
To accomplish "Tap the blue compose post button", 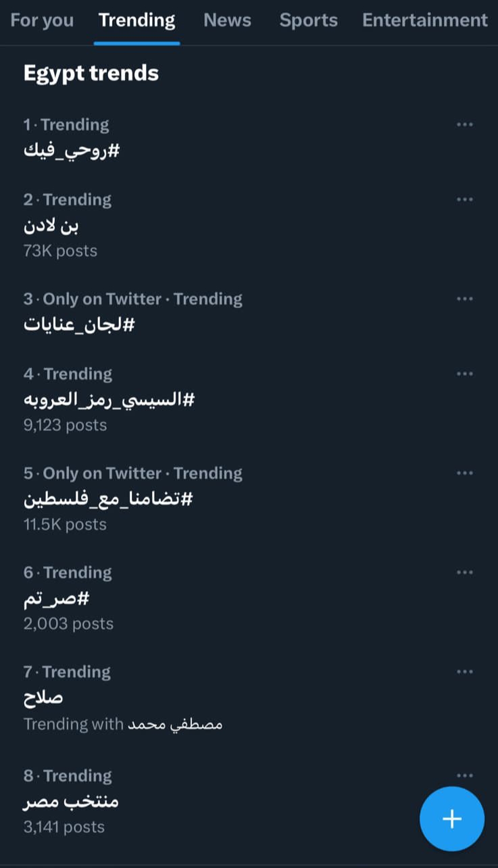I will tap(451, 819).
